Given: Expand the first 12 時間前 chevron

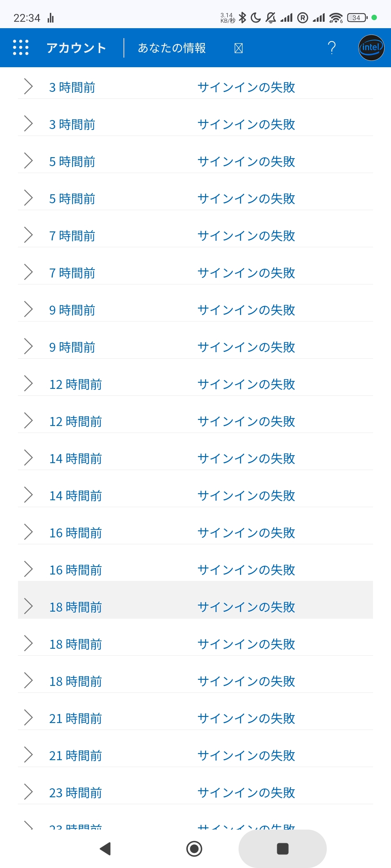Looking at the screenshot, I should [x=28, y=383].
